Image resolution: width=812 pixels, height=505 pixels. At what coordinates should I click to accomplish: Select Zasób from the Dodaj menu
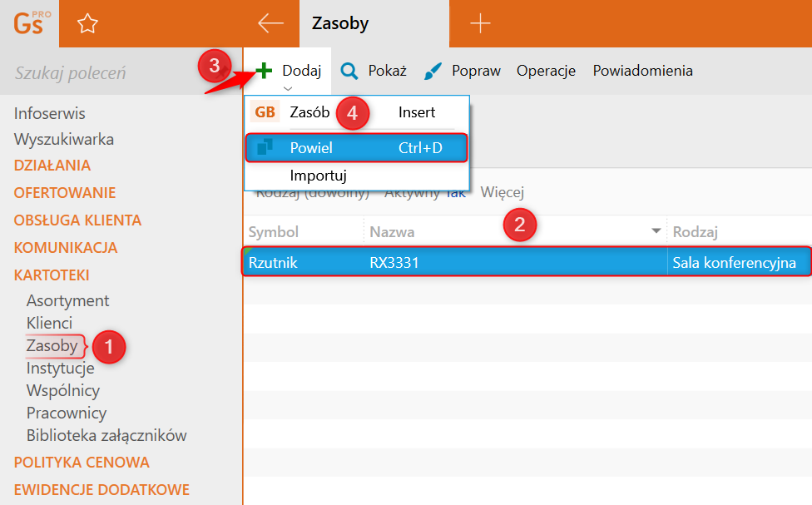click(x=309, y=112)
